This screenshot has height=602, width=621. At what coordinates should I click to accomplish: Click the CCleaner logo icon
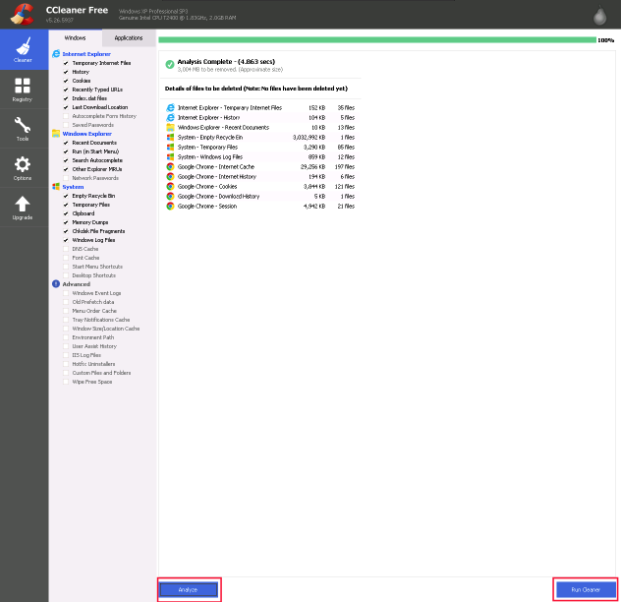pos(22,14)
